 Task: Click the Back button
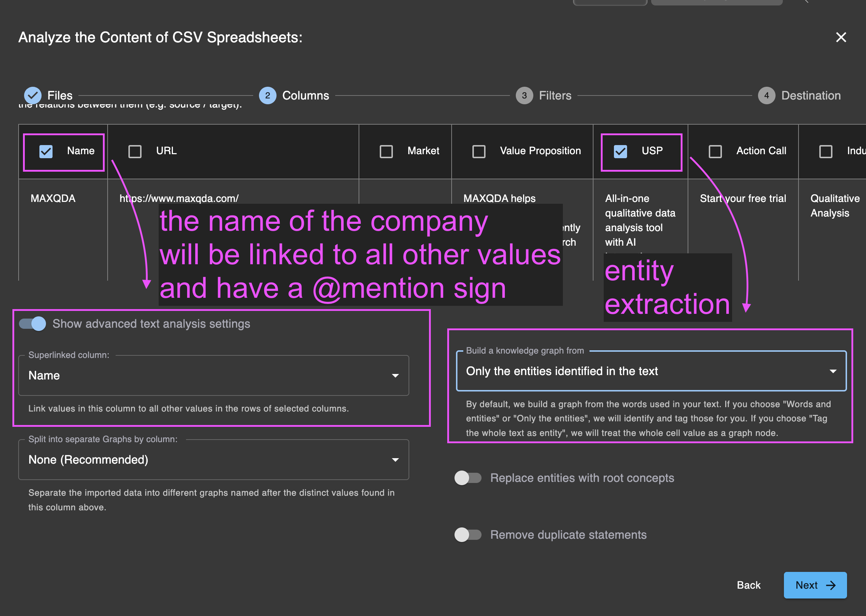(x=748, y=585)
